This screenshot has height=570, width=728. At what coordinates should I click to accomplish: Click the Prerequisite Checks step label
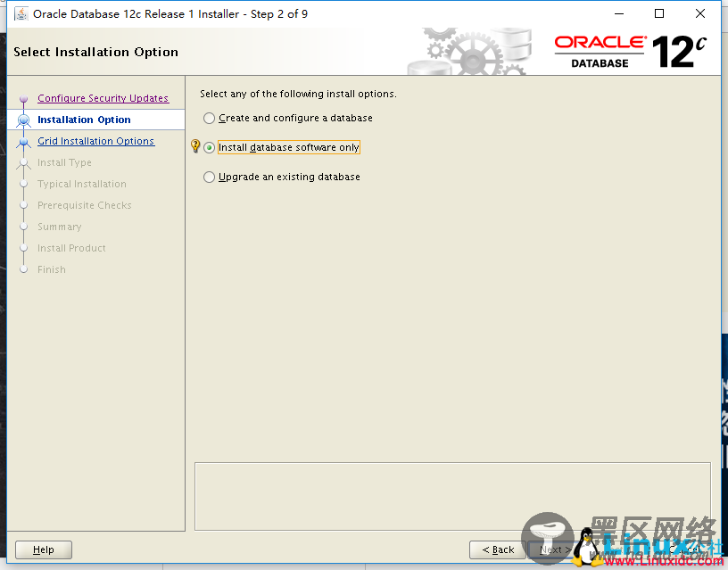[85, 205]
